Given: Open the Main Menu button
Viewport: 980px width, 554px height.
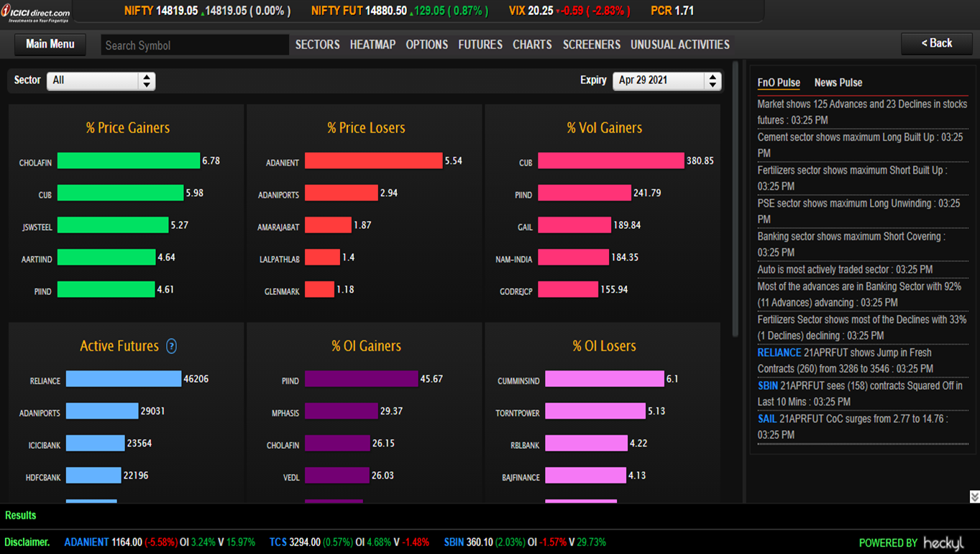Looking at the screenshot, I should tap(50, 45).
